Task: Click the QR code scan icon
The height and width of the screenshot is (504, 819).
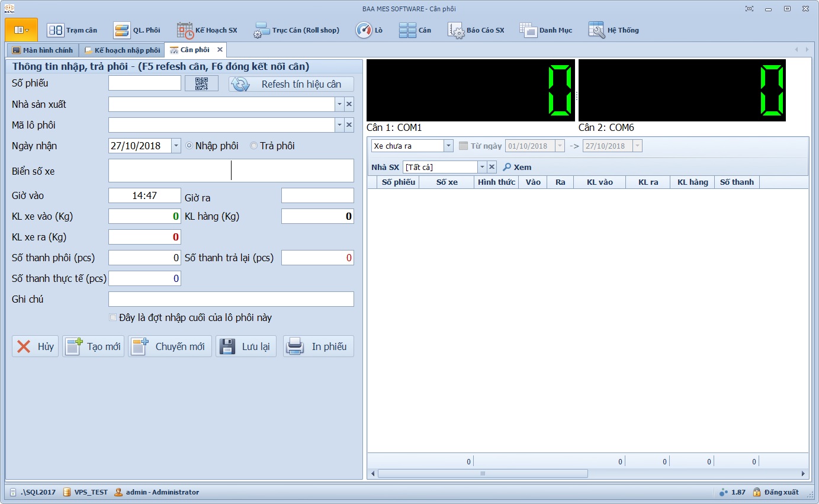Action: (x=201, y=84)
